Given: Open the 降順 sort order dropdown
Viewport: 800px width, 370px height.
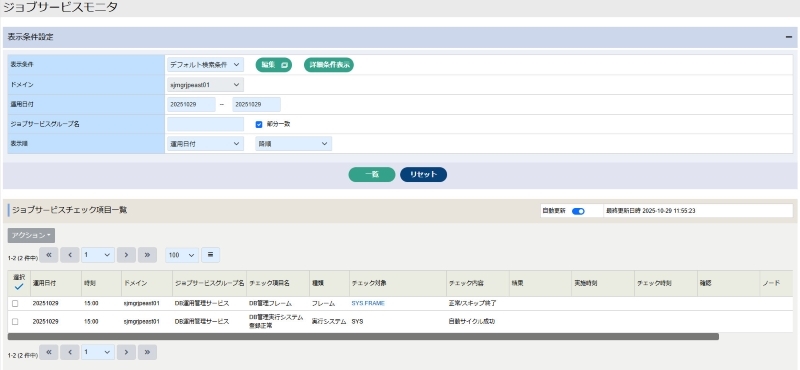Looking at the screenshot, I should click(x=293, y=144).
